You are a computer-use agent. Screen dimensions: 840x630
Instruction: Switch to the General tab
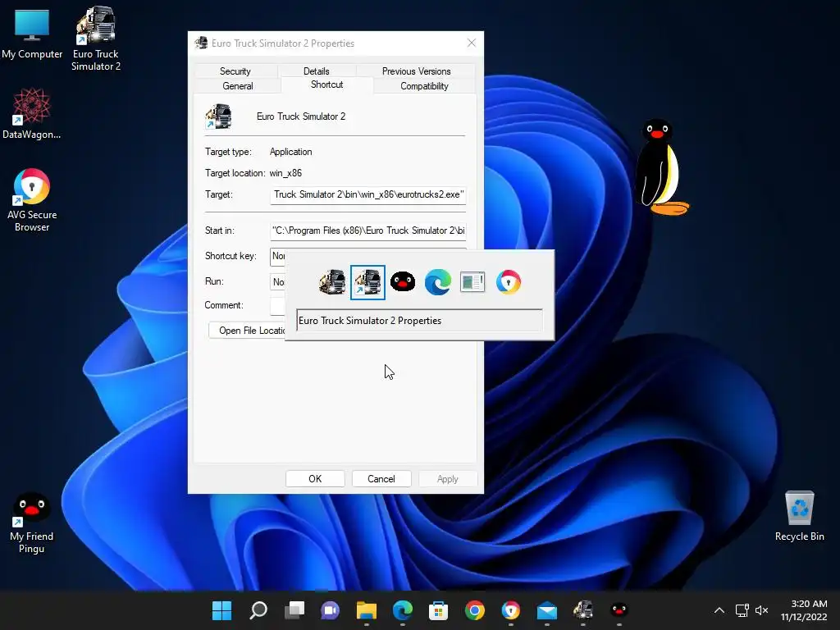coord(237,85)
